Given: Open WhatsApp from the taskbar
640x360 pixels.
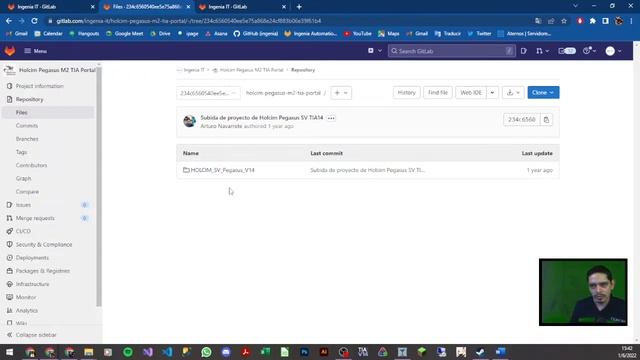Looking at the screenshot, I should coord(206,352).
